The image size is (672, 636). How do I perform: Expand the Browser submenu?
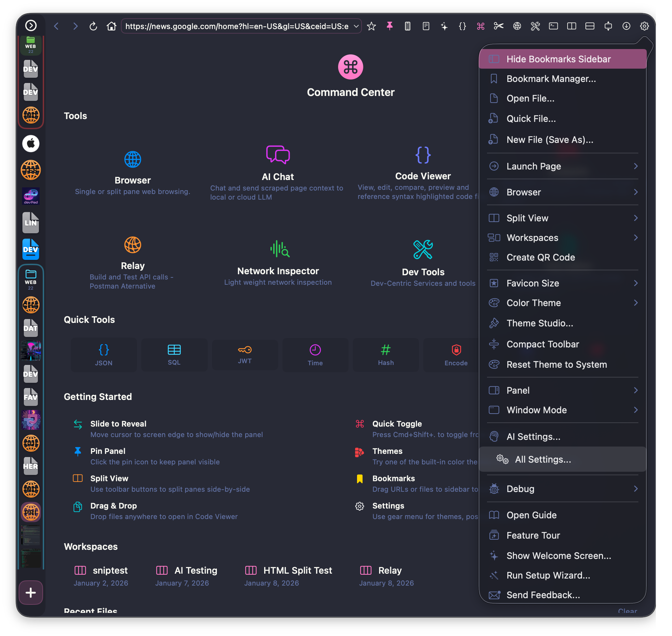point(562,192)
